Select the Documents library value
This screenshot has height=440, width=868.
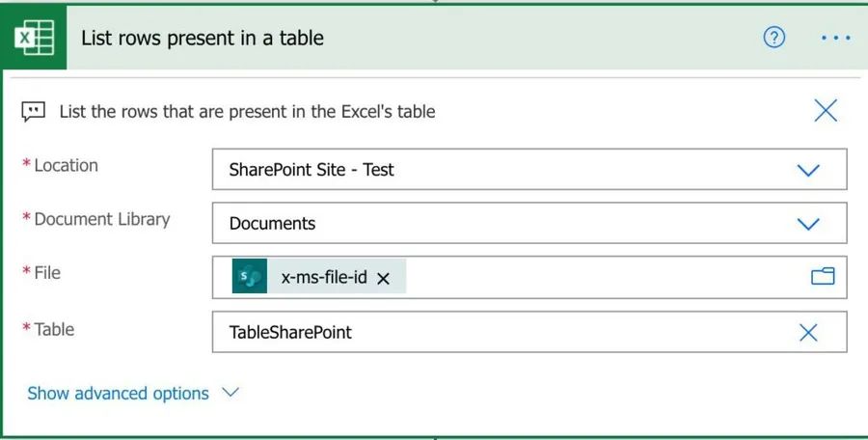[x=272, y=224]
